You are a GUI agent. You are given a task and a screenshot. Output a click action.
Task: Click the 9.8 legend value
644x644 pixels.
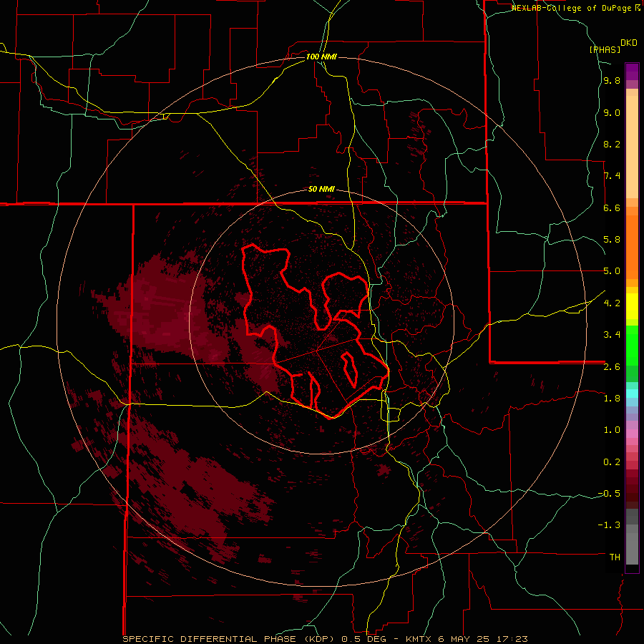(612, 80)
